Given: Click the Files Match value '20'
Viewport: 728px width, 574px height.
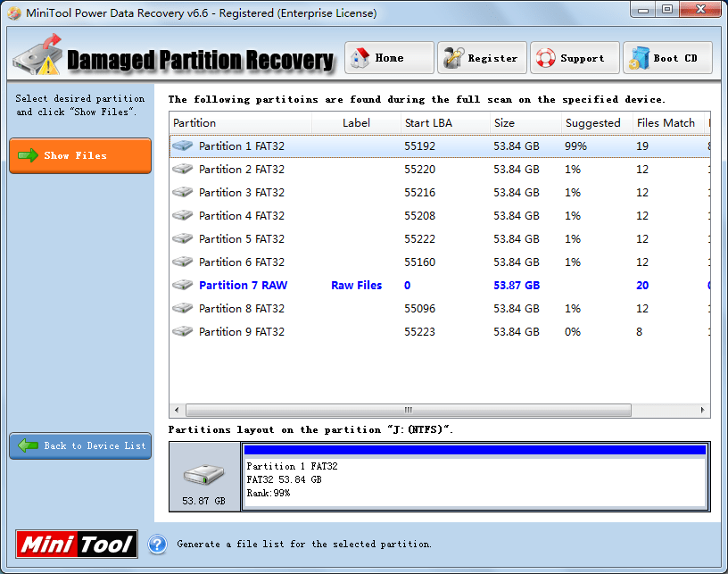Looking at the screenshot, I should coord(642,285).
